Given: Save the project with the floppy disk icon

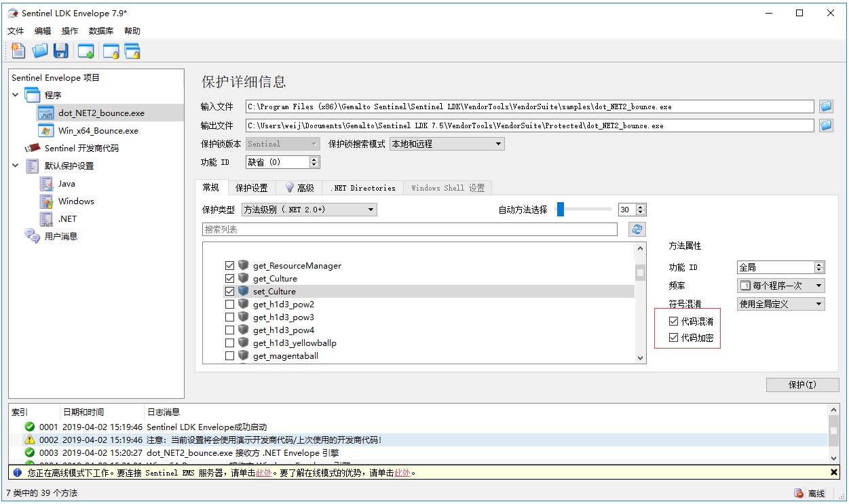Looking at the screenshot, I should pyautogui.click(x=61, y=51).
